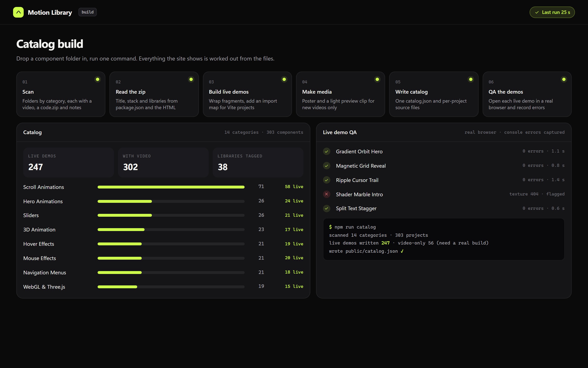Click the wrote public/catalog.json log line

366,251
